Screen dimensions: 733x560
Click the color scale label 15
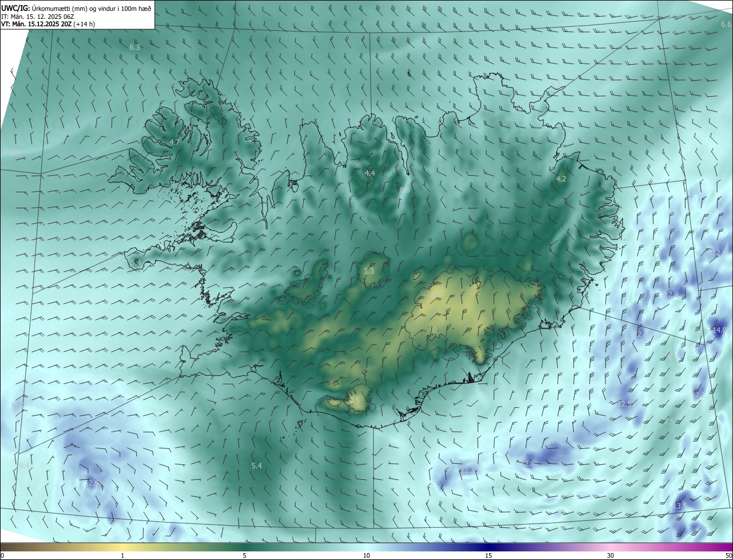(x=488, y=556)
